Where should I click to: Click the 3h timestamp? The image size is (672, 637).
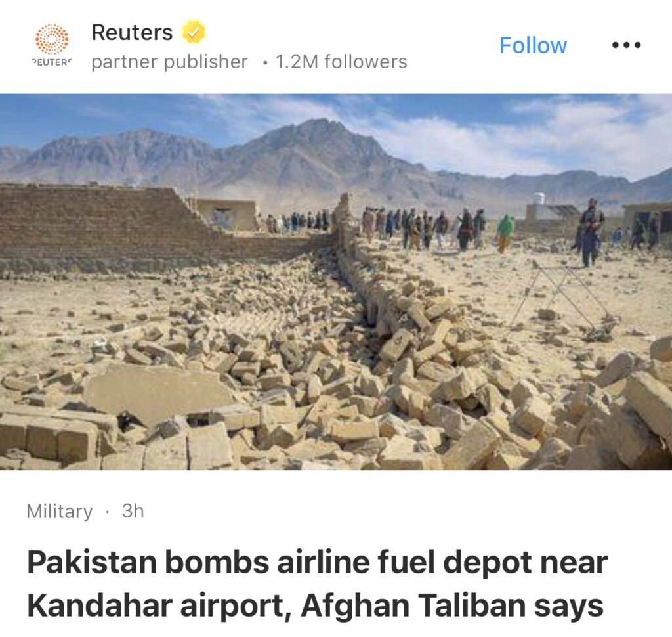(x=133, y=511)
